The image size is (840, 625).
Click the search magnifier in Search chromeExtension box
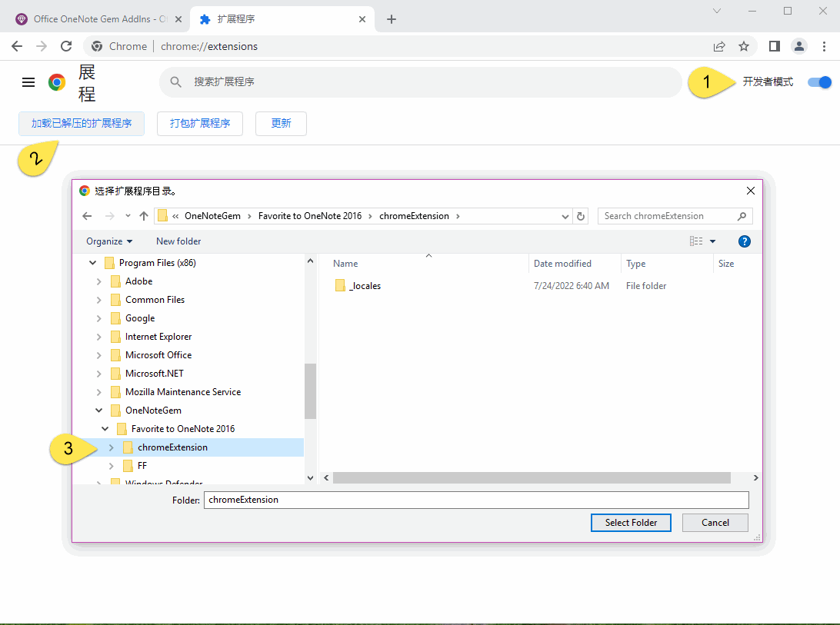pos(742,216)
